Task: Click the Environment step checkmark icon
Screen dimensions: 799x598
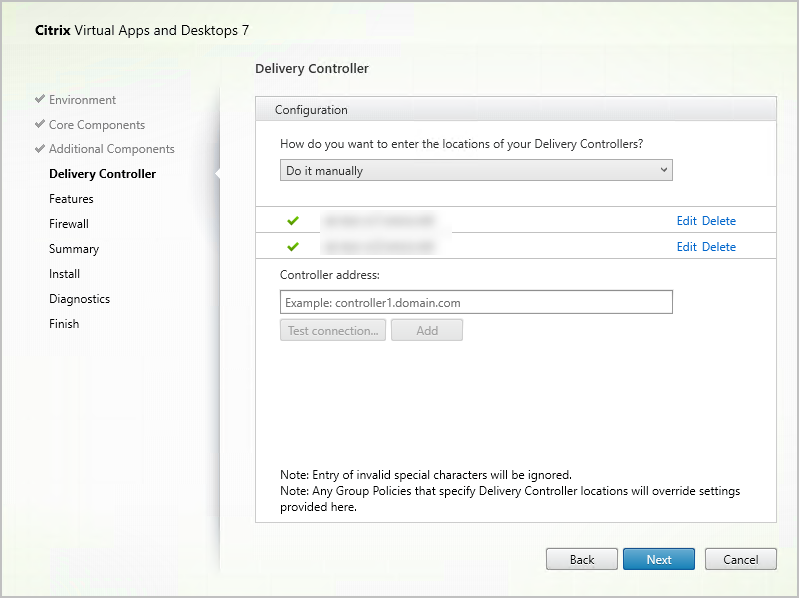Action: coord(39,100)
